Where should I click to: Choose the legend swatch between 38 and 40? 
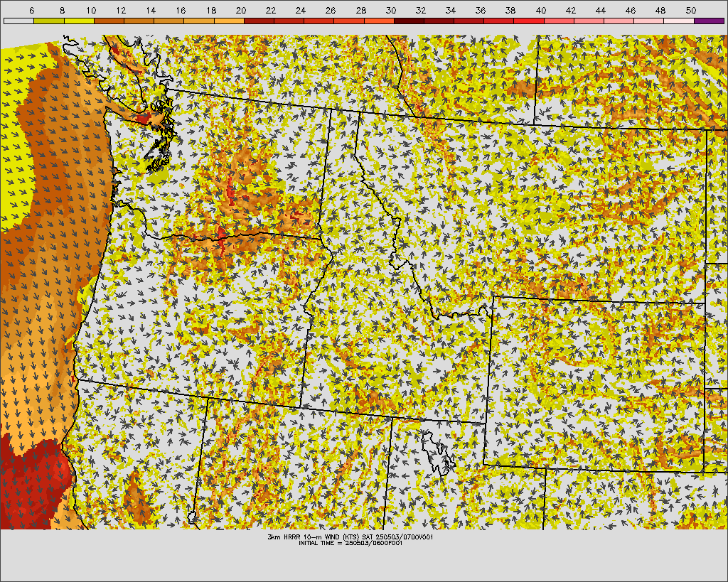529,21
